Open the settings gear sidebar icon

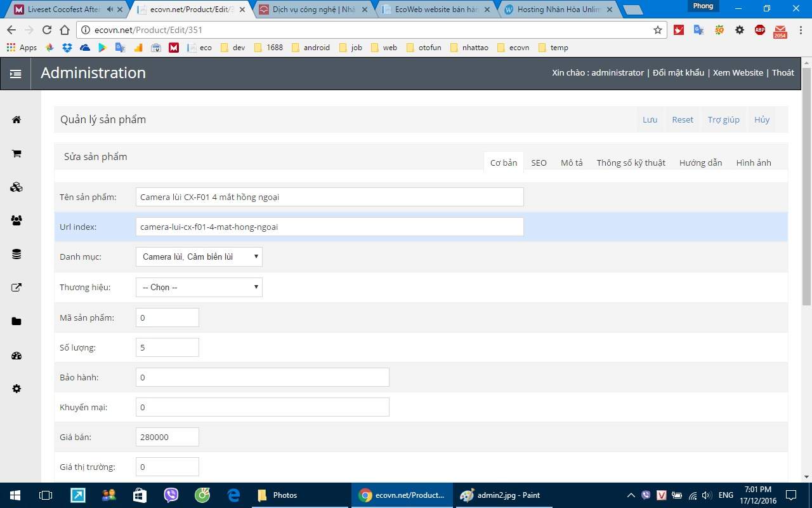[x=16, y=389]
